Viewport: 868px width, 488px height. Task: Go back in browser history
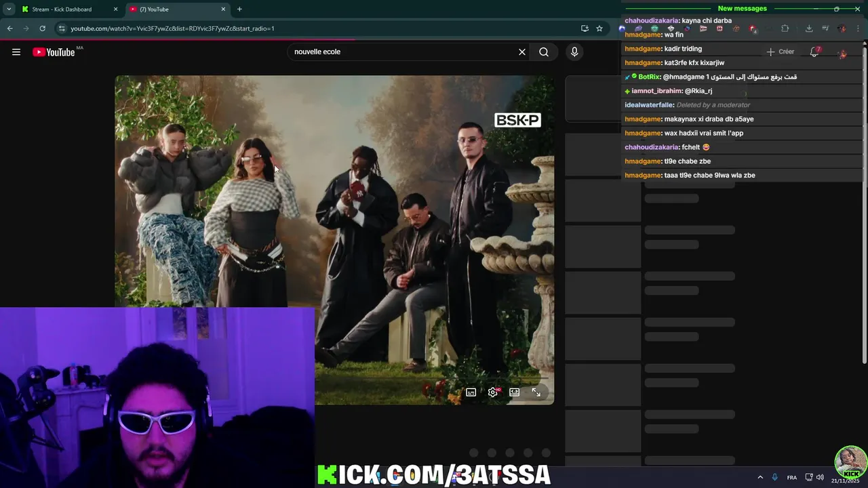point(9,28)
